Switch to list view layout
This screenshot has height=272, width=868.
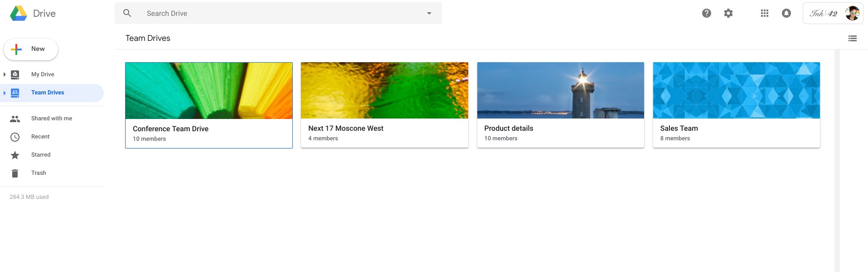[853, 39]
